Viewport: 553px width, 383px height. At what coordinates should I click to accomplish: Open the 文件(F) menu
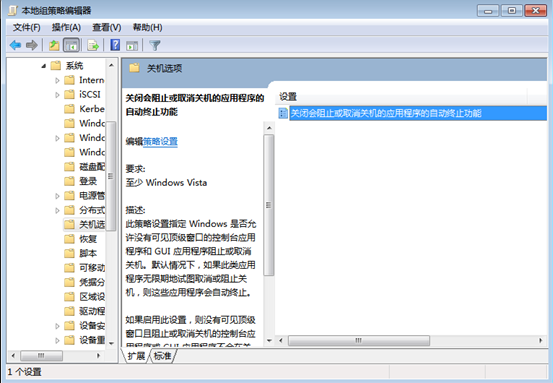[27, 27]
